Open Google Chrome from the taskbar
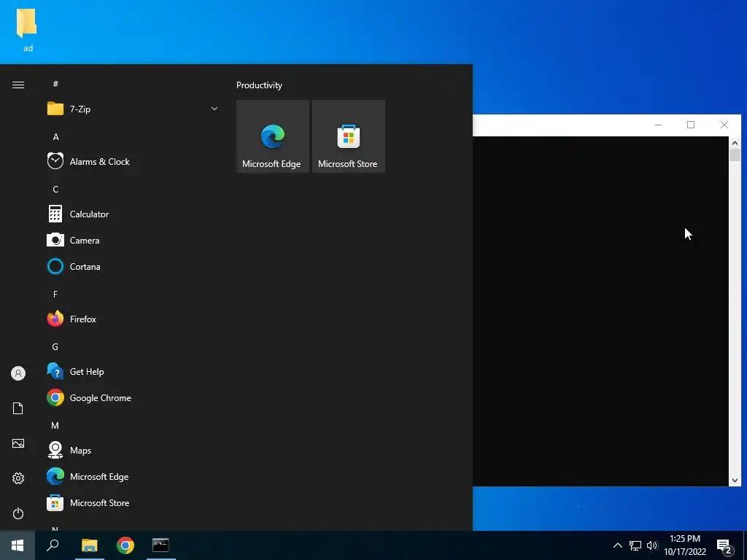This screenshot has height=560, width=747. point(125,545)
